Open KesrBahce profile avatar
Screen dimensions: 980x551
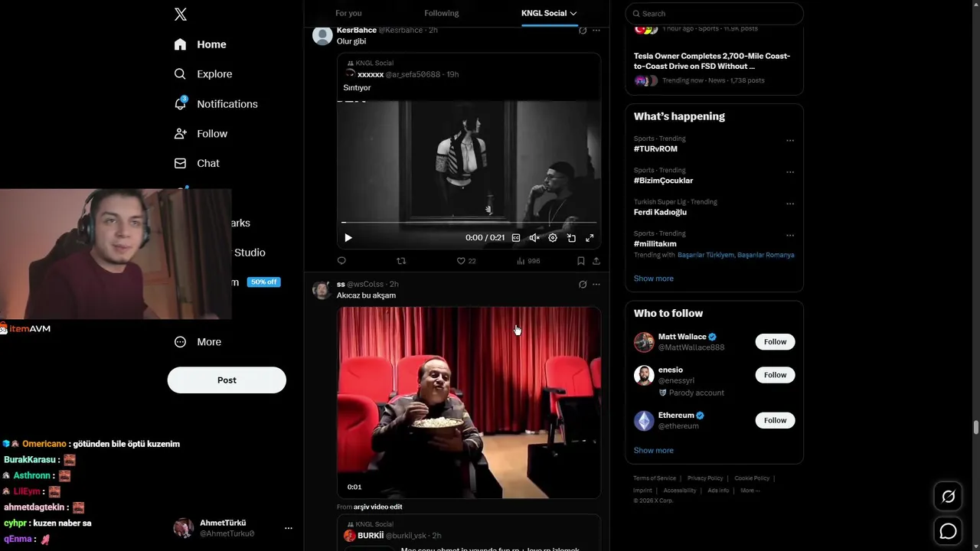pos(322,36)
